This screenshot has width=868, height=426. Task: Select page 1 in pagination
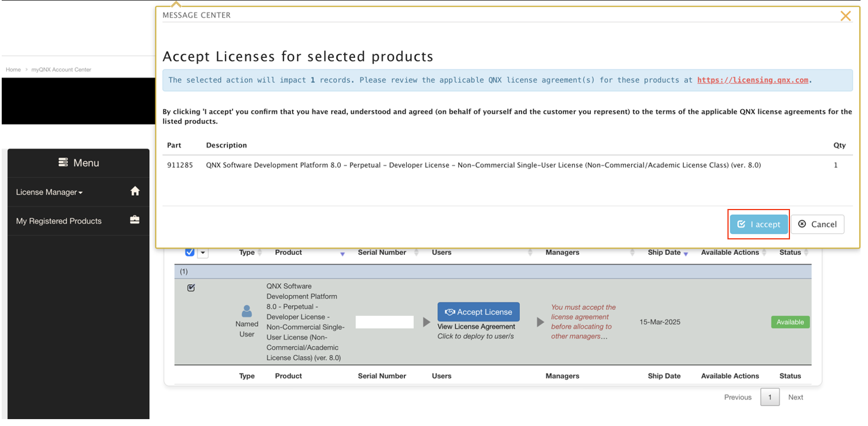click(x=770, y=397)
